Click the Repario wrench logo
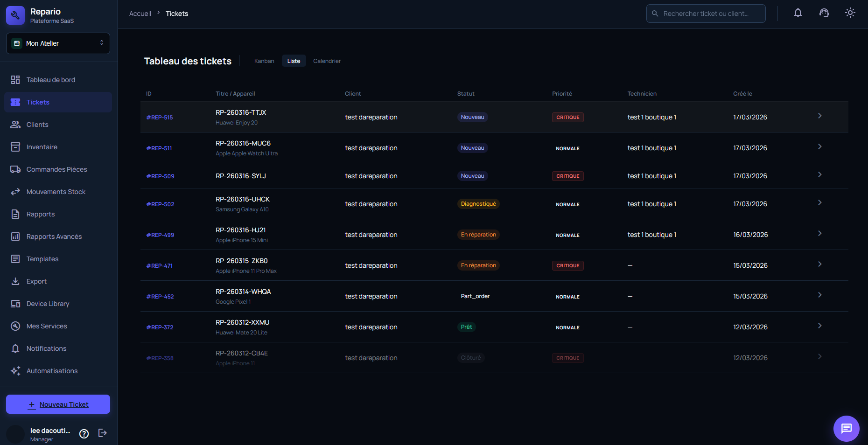The image size is (868, 445). tap(15, 15)
